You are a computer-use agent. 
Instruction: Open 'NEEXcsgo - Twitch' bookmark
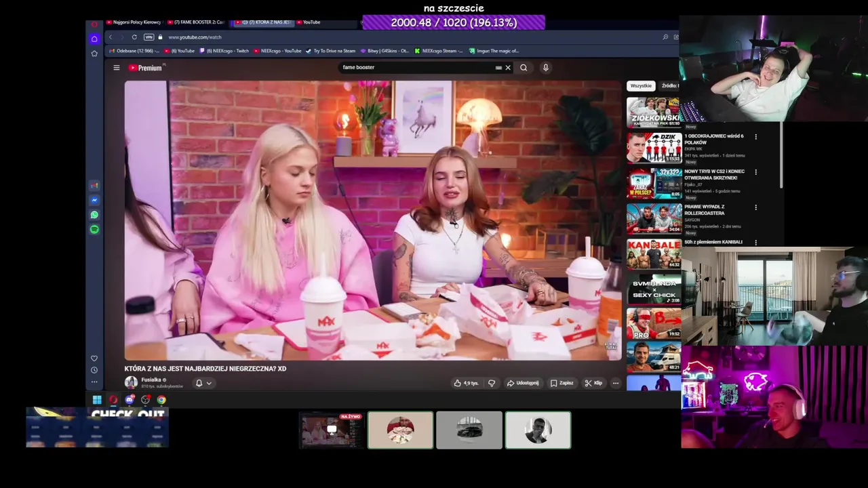(224, 51)
